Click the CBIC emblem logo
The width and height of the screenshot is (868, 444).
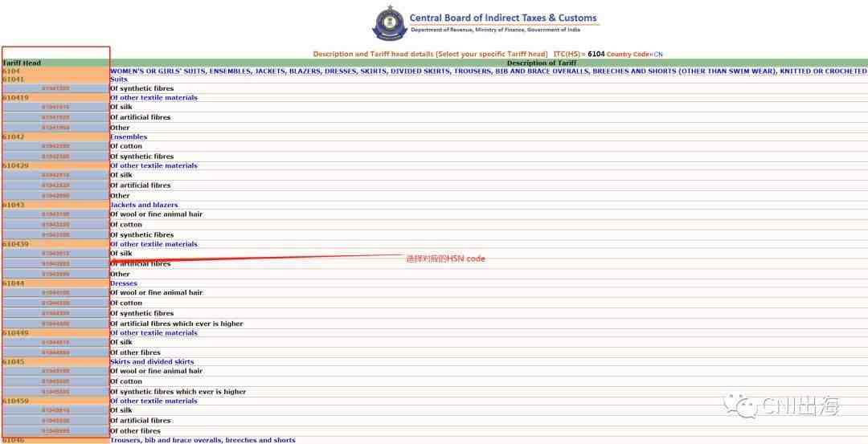(391, 22)
